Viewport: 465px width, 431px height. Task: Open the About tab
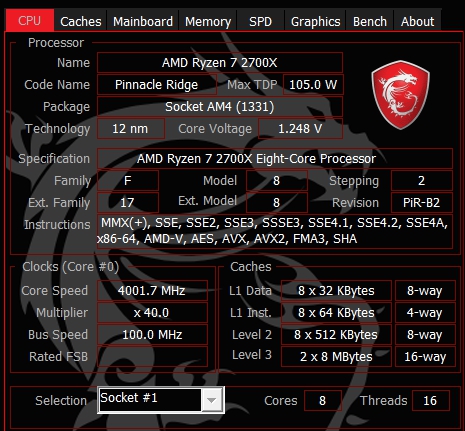coord(417,21)
